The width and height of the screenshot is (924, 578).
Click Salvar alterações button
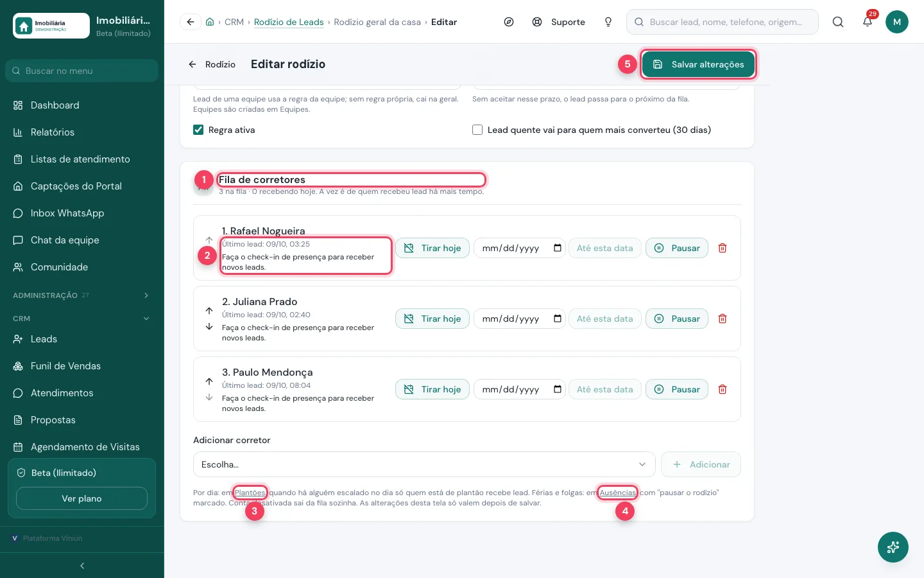point(698,64)
